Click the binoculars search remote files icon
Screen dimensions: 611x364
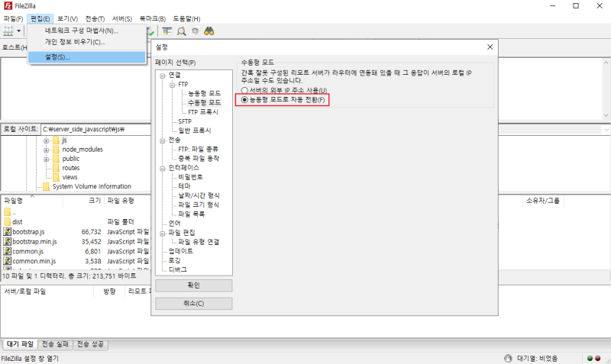click(209, 31)
